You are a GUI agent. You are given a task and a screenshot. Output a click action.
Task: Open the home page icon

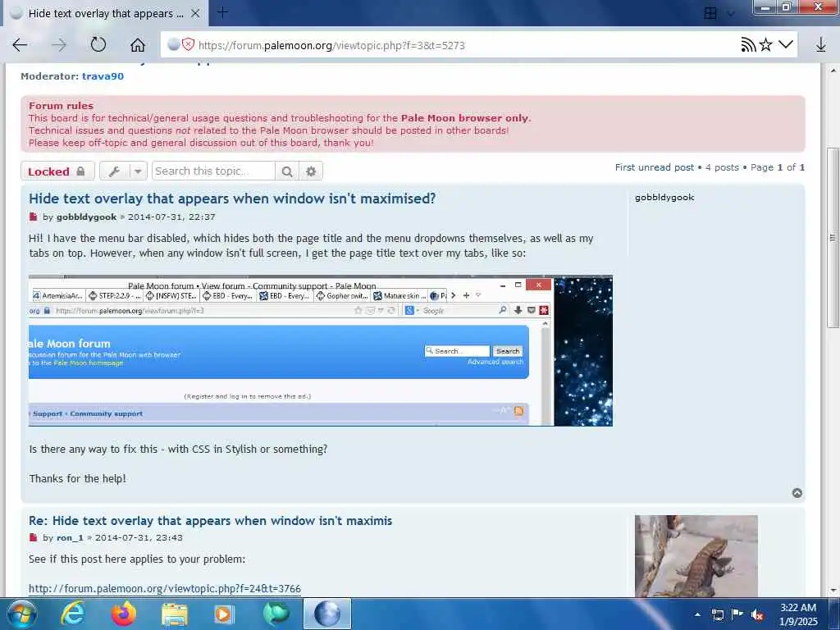[x=138, y=45]
